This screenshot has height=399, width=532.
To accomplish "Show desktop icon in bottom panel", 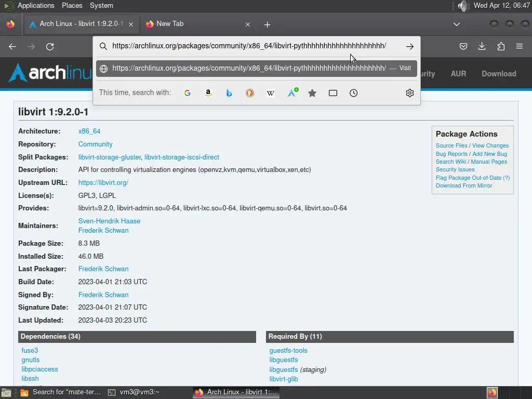I will pos(6,393).
